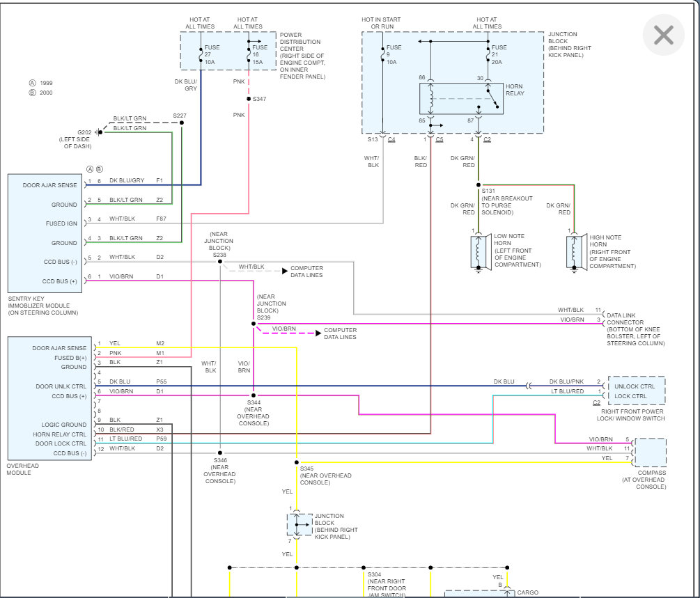Select the FUSE 21 20A label
Viewport: 700px width, 598px height.
pyautogui.click(x=499, y=54)
